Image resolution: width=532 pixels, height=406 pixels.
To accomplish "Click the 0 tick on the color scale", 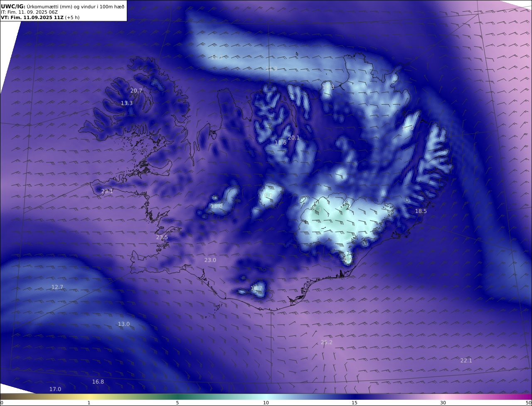I will pyautogui.click(x=2, y=403).
